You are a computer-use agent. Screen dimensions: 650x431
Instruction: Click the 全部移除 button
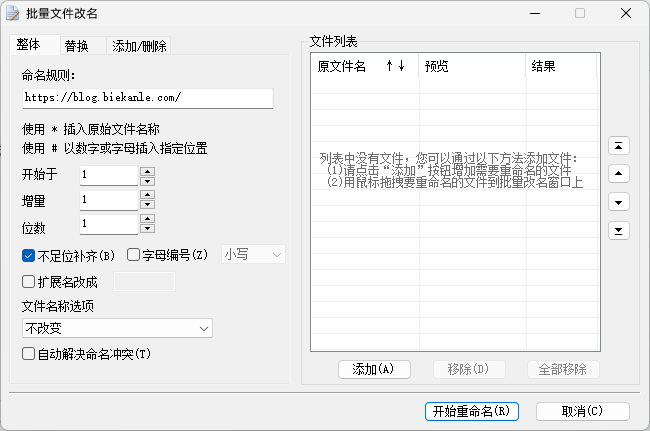[563, 369]
